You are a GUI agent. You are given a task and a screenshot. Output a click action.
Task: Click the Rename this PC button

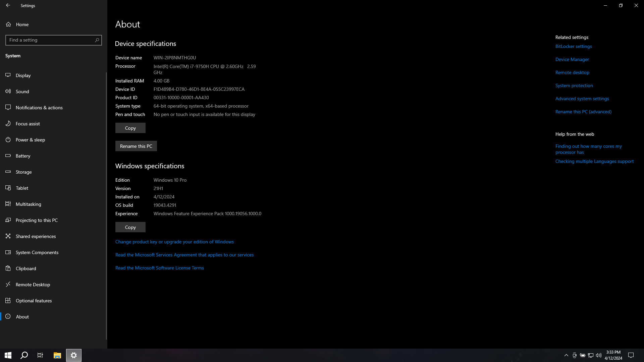click(x=136, y=146)
